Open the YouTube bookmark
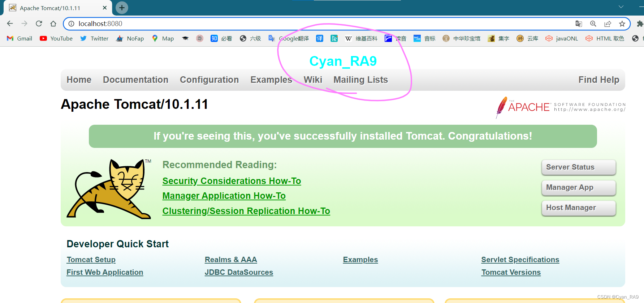This screenshot has width=644, height=303. click(56, 38)
